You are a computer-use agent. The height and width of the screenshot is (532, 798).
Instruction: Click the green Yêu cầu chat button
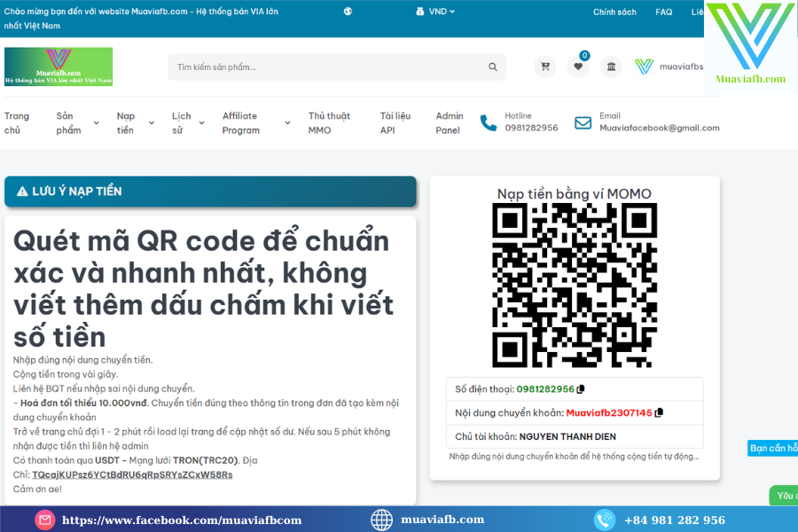pyautogui.click(x=783, y=496)
